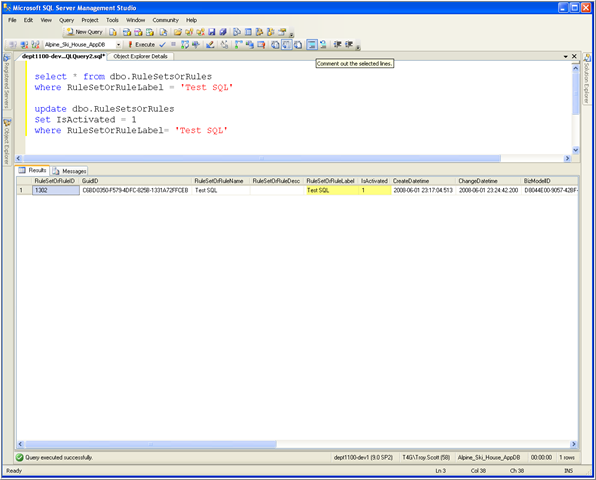
Task: Open the Query menu
Action: (66, 20)
